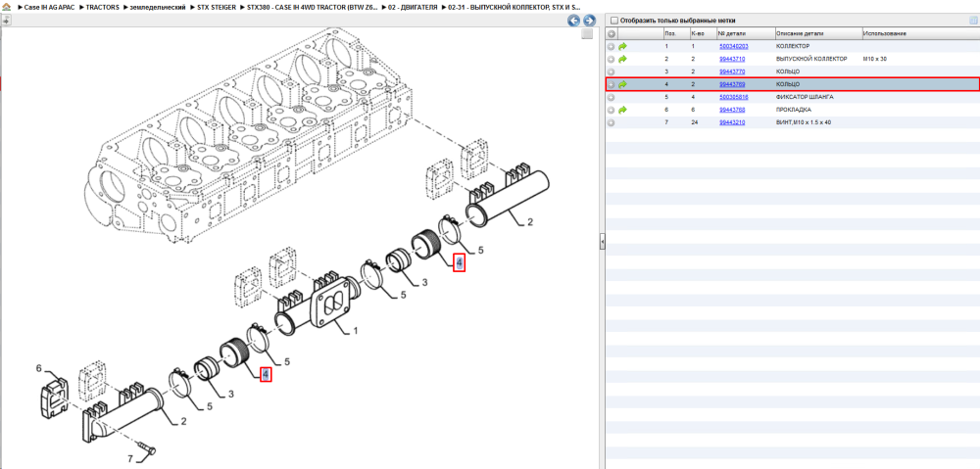Image resolution: width=980 pixels, height=469 pixels.
Task: Open 'STX STEIGER' breadcrumb
Action: click(x=217, y=7)
